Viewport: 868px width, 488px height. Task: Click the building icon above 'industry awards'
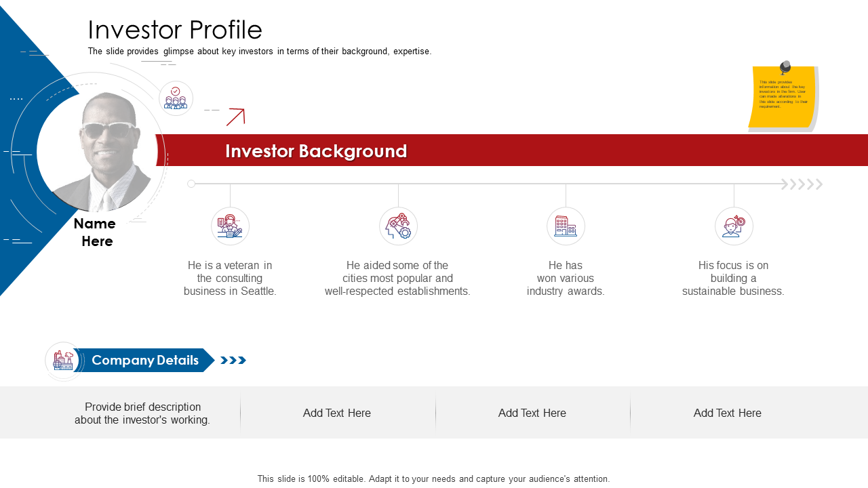pyautogui.click(x=566, y=226)
